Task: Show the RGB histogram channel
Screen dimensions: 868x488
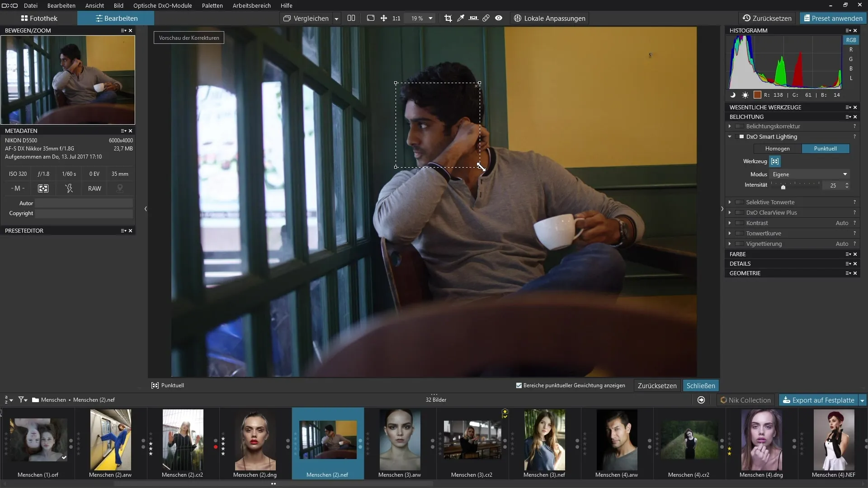Action: (851, 40)
